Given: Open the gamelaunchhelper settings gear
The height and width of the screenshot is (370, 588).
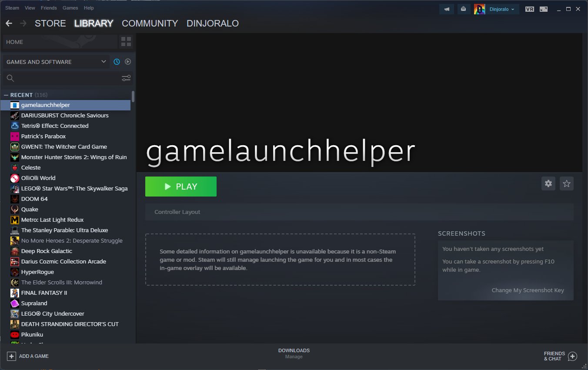Looking at the screenshot, I should (548, 183).
